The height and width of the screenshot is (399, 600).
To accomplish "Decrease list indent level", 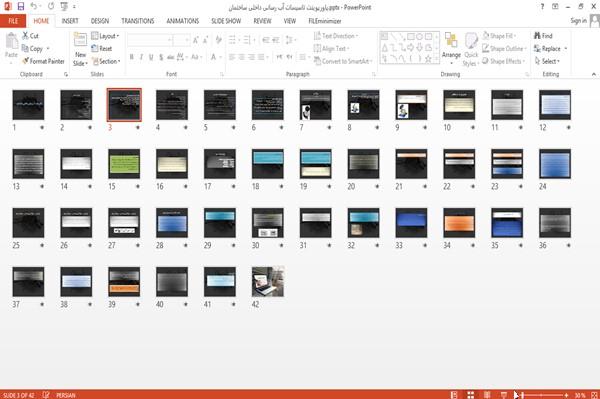I will click(266, 40).
